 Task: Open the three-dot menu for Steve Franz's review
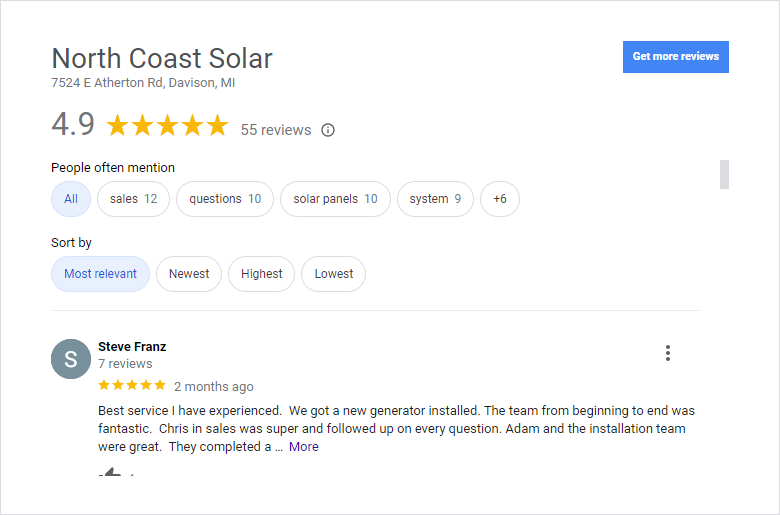click(x=668, y=353)
